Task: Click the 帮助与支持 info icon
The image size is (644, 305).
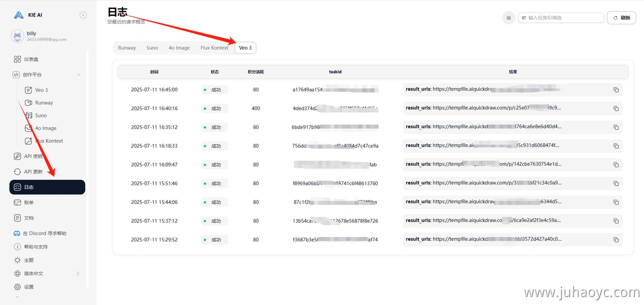Action: click(x=18, y=247)
